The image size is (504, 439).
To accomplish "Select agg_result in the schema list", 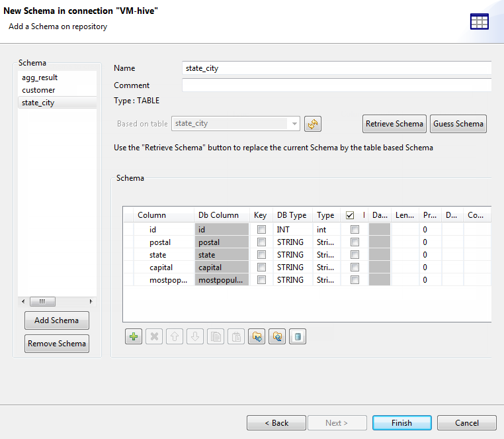I will click(40, 77).
